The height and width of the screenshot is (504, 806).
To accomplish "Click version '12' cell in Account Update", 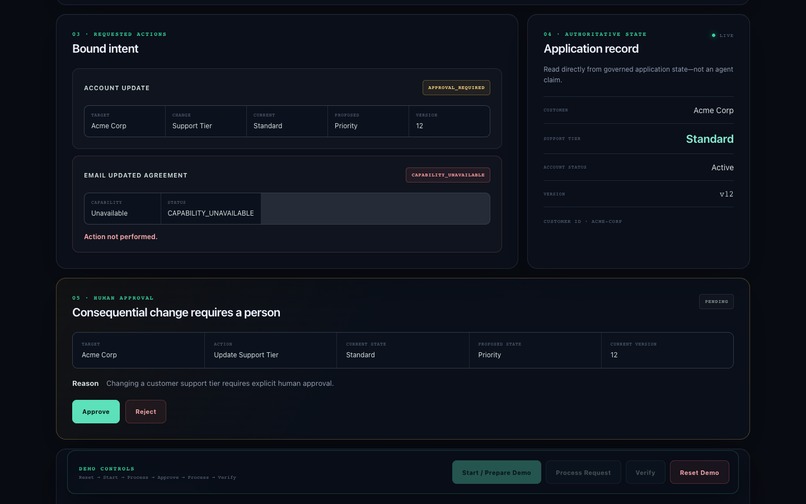I will pos(449,121).
